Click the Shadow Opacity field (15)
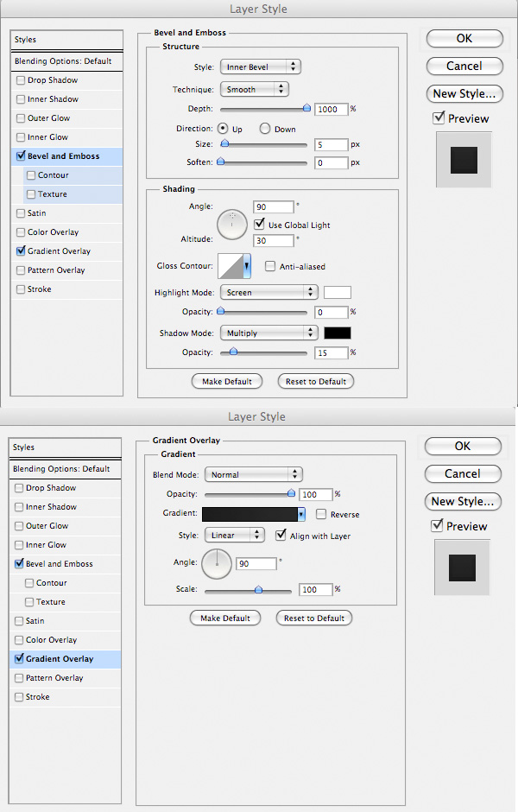This screenshot has width=518, height=812. click(331, 352)
